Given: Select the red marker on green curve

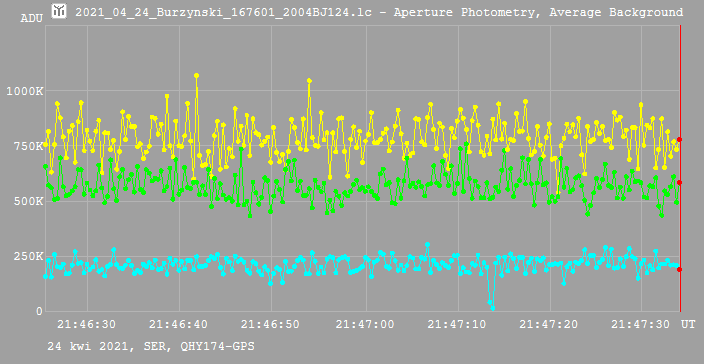Looking at the screenshot, I should [679, 182].
